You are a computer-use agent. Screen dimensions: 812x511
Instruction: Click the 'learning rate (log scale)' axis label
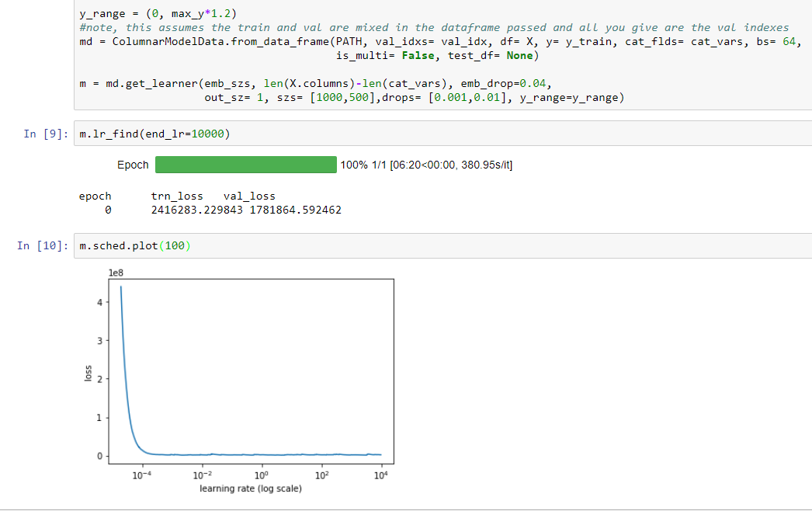point(251,488)
